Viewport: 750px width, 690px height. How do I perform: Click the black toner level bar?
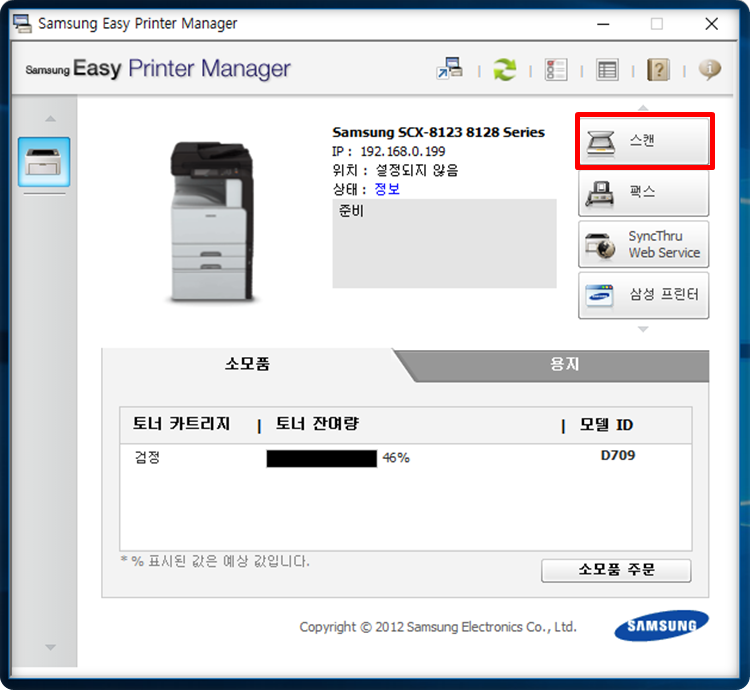point(321,459)
